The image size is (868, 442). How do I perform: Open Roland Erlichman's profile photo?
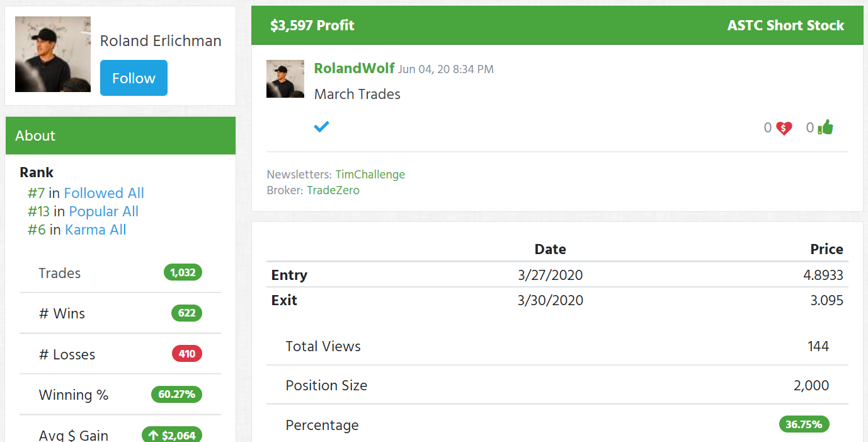tap(53, 54)
